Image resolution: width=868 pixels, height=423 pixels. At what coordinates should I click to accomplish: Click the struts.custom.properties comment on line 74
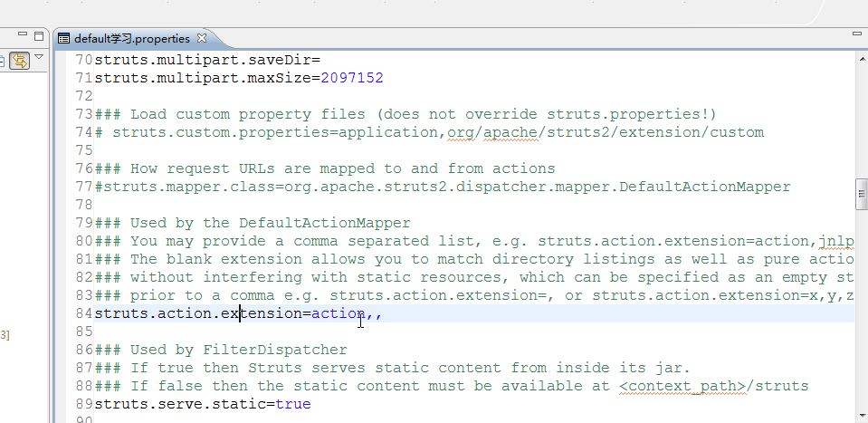click(x=437, y=132)
